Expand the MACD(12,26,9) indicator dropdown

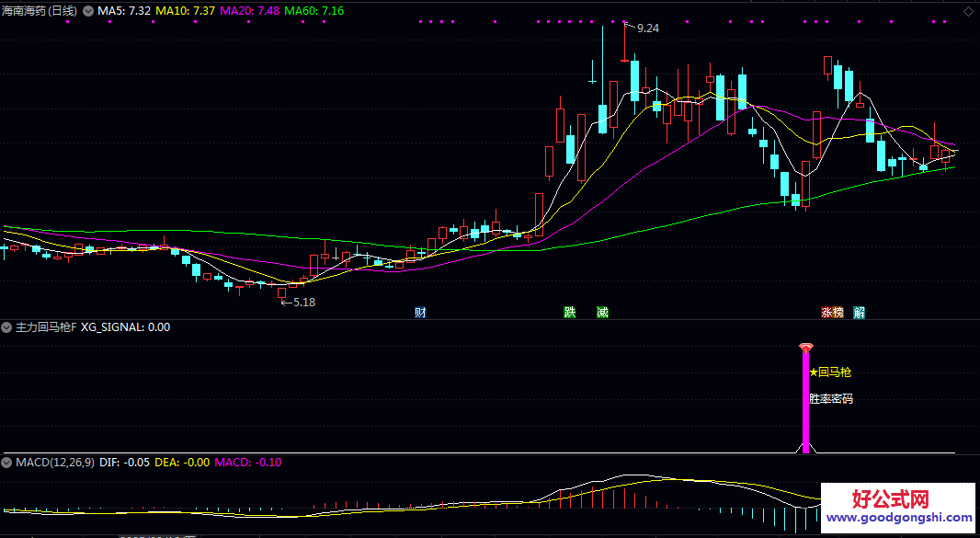pyautogui.click(x=7, y=462)
